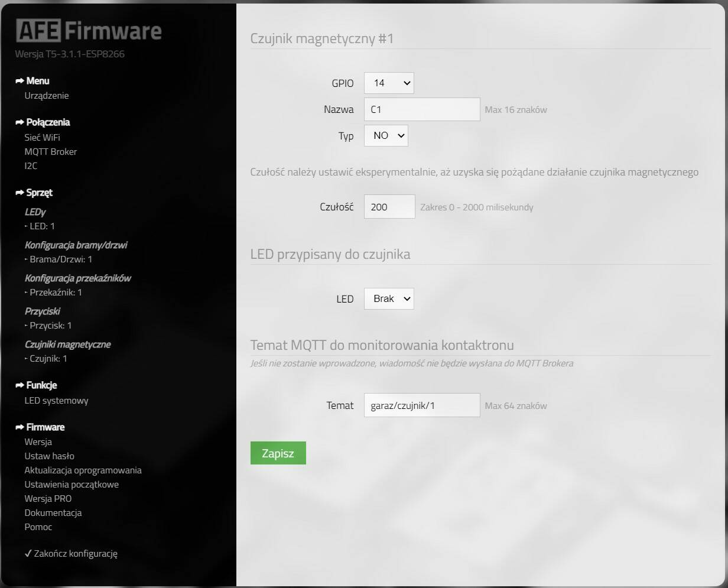Open the GPIO dropdown
728x588 pixels.
click(389, 83)
